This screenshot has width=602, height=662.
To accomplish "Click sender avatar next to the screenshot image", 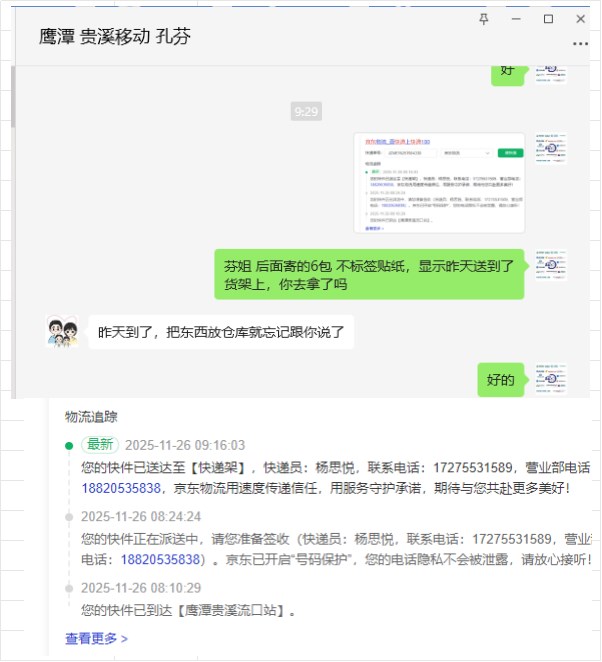I will click(551, 148).
